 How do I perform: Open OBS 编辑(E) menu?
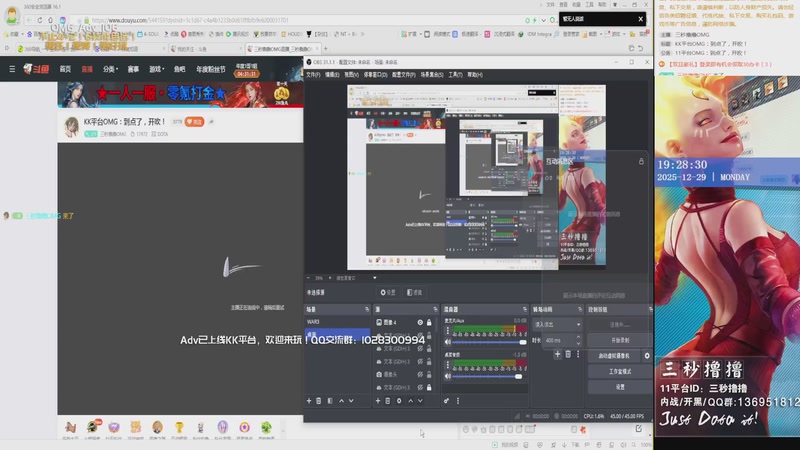pyautogui.click(x=332, y=75)
